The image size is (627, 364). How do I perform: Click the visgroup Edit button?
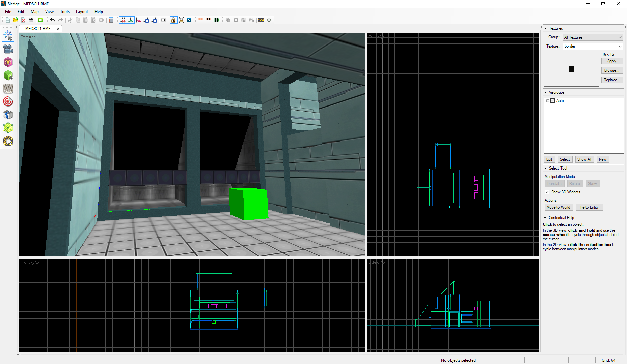[549, 159]
